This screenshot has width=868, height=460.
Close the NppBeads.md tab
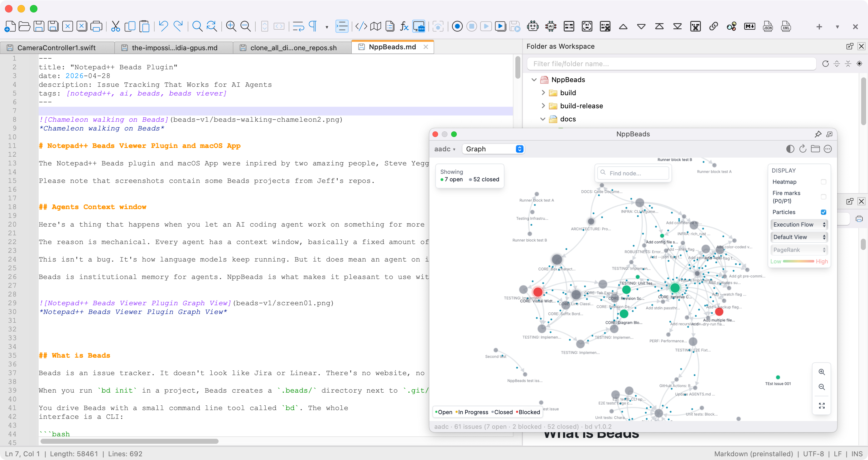pyautogui.click(x=426, y=47)
